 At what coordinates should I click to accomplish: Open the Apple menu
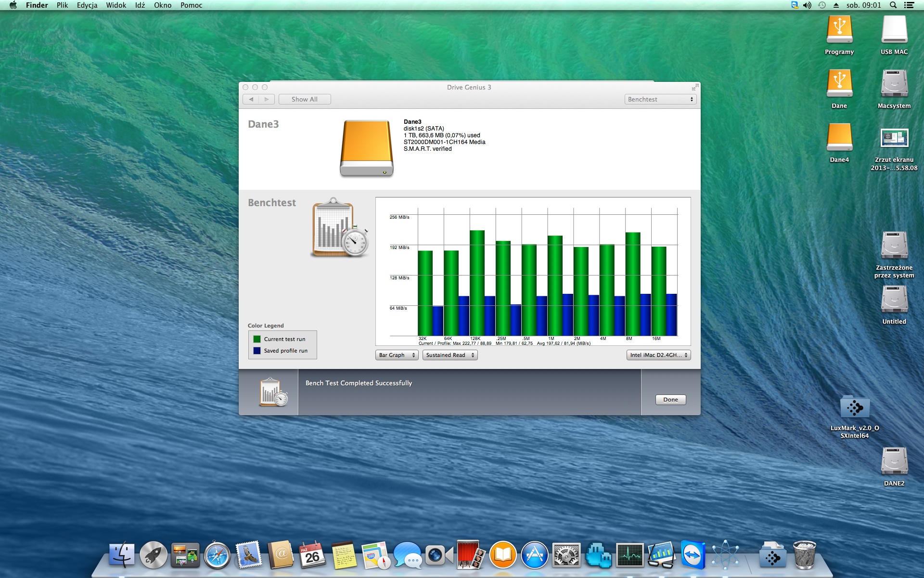pos(13,5)
